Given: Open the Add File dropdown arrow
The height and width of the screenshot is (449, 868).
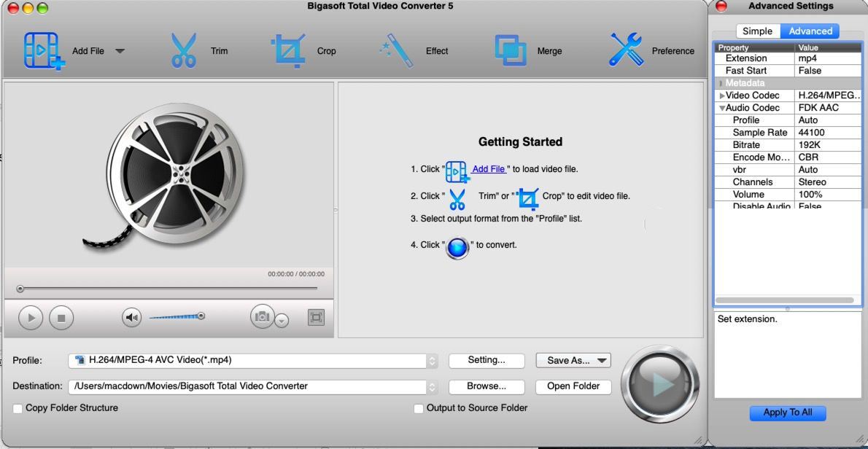Looking at the screenshot, I should pos(120,51).
